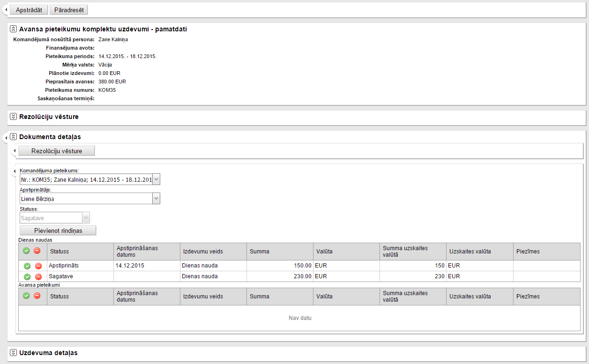
Task: Click red icon in Avansa pieteikumi header
Action: click(37, 296)
